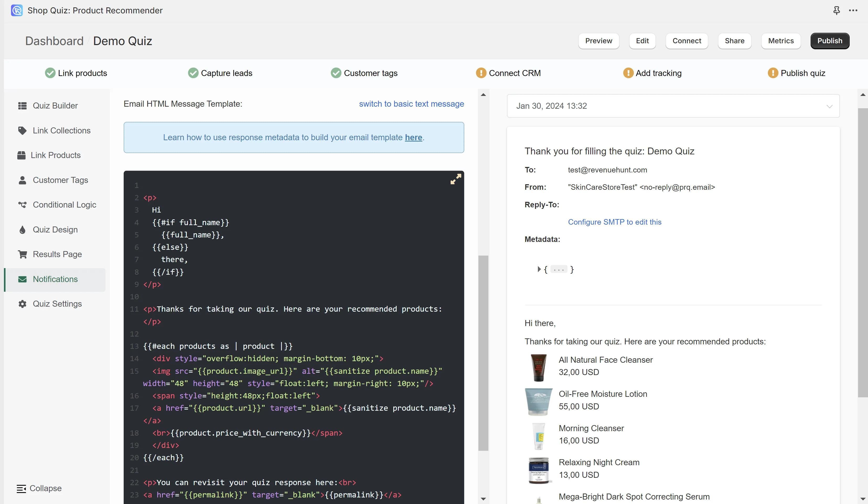Click All Natural Face Cleanser thumbnail
The height and width of the screenshot is (504, 868).
point(538,367)
